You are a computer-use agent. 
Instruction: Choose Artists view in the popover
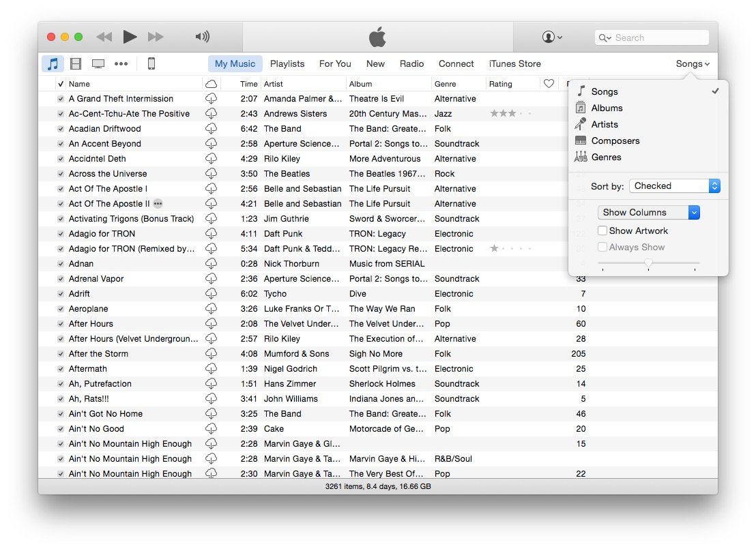click(648, 124)
